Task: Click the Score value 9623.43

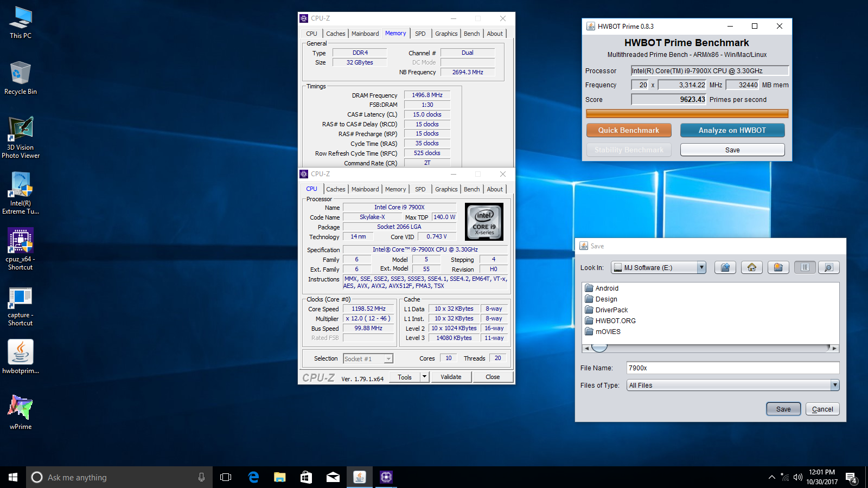Action: pos(693,100)
